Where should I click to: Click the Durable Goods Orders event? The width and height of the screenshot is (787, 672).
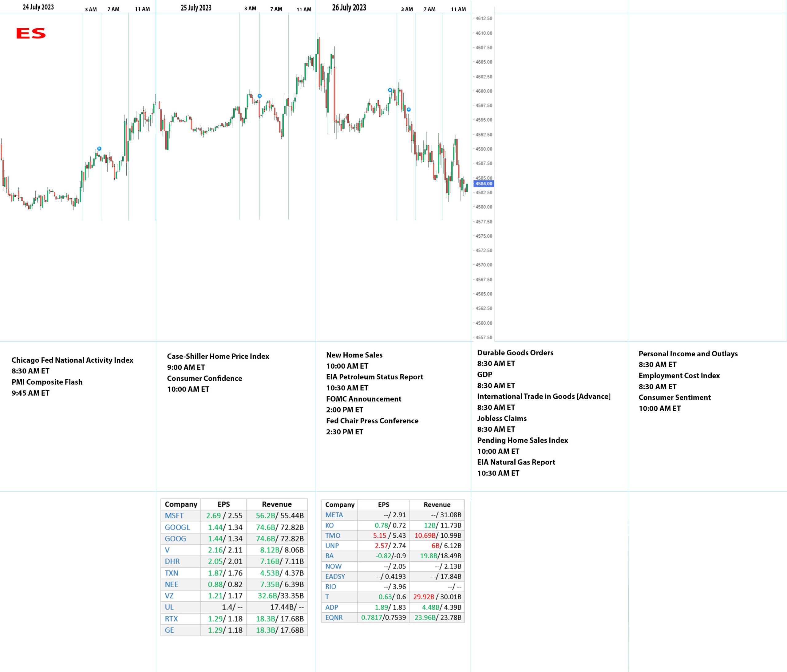point(515,353)
